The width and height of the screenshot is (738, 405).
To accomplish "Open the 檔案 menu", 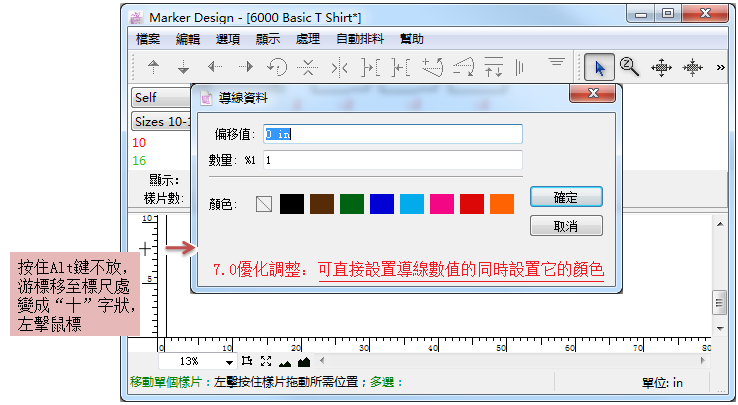I will tap(148, 39).
